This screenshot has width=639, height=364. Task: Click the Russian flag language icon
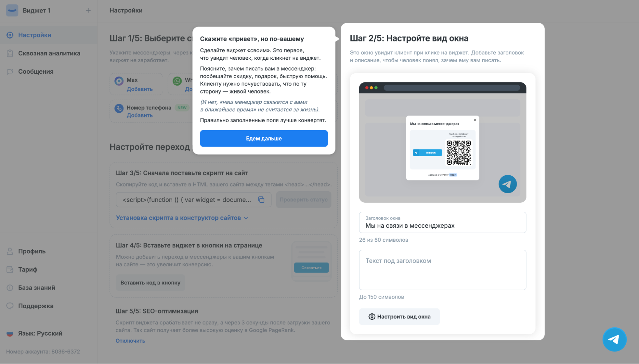tap(10, 333)
